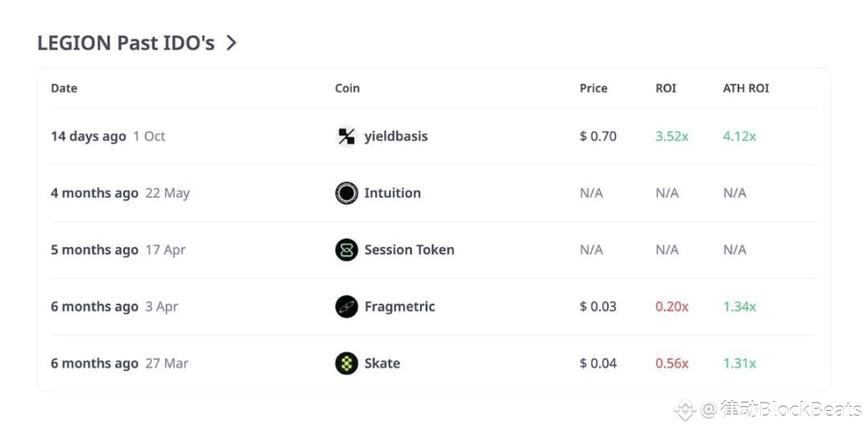The width and height of the screenshot is (868, 430).
Task: Click the Intuition coin logo icon
Action: tap(346, 193)
